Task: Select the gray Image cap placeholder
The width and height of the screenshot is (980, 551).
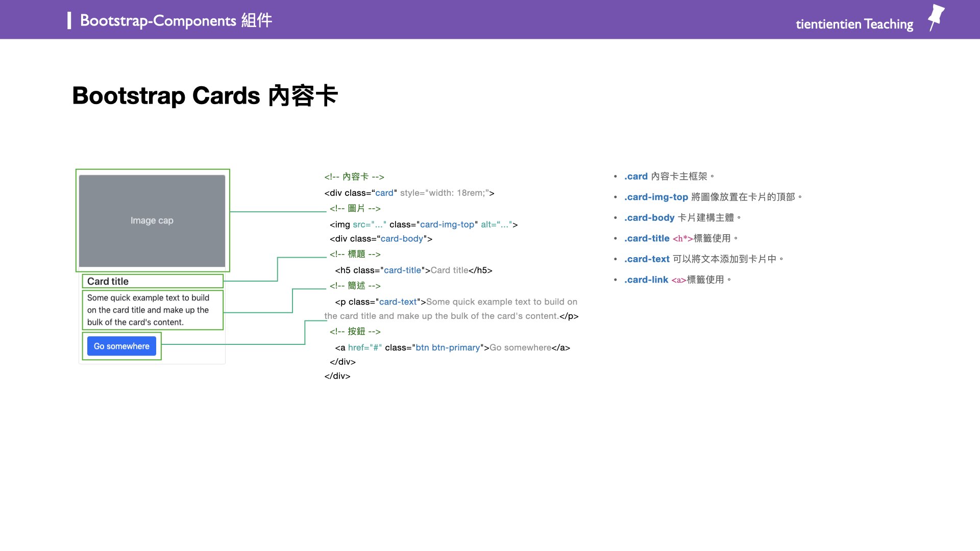Action: click(x=152, y=220)
